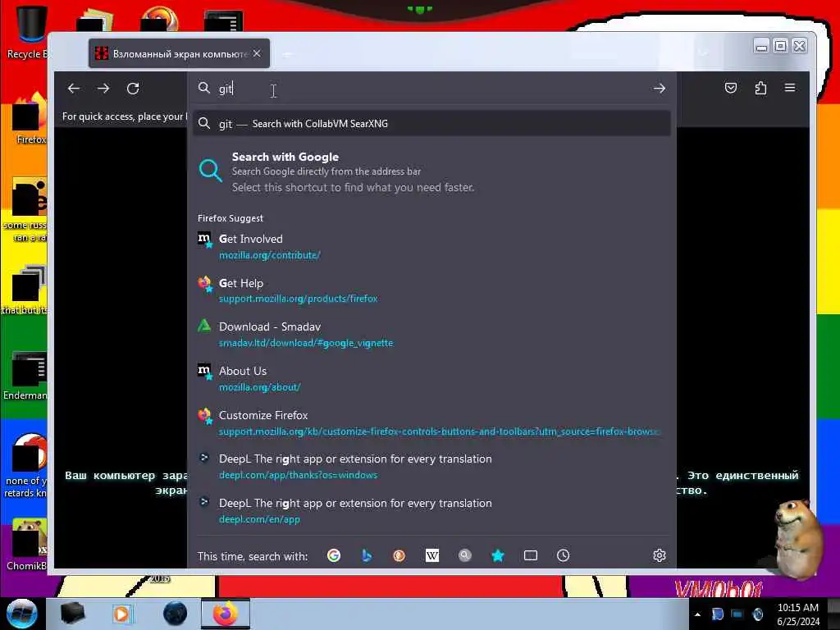Image resolution: width=840 pixels, height=630 pixels.
Task: Click the go arrow in the address bar
Action: coord(660,89)
